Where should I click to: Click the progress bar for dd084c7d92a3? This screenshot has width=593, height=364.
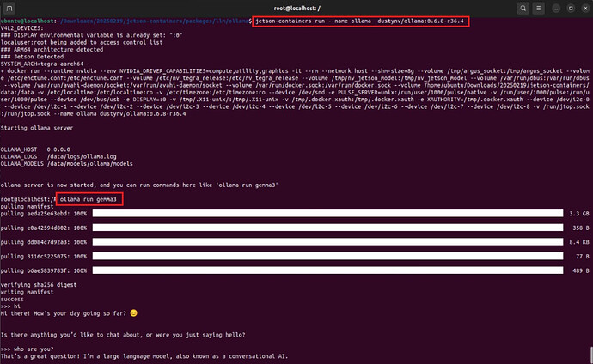coord(327,241)
